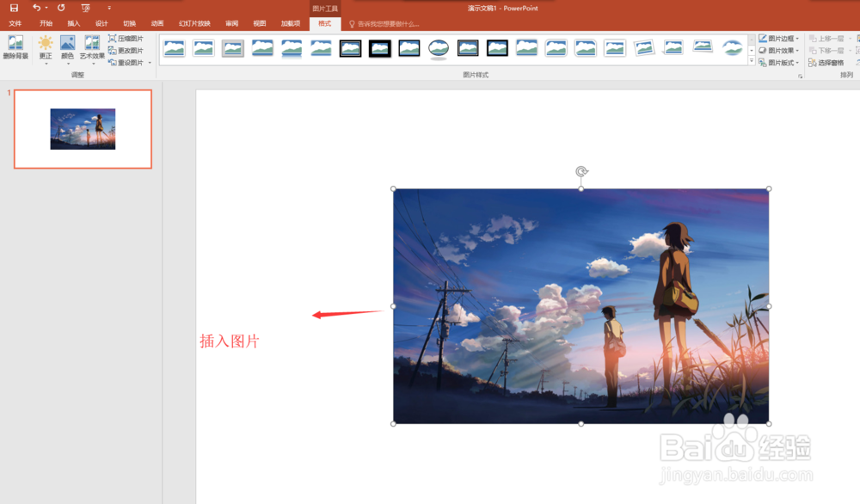Apply the Double Frame Black picture style
The width and height of the screenshot is (860, 504).
pyautogui.click(x=350, y=48)
